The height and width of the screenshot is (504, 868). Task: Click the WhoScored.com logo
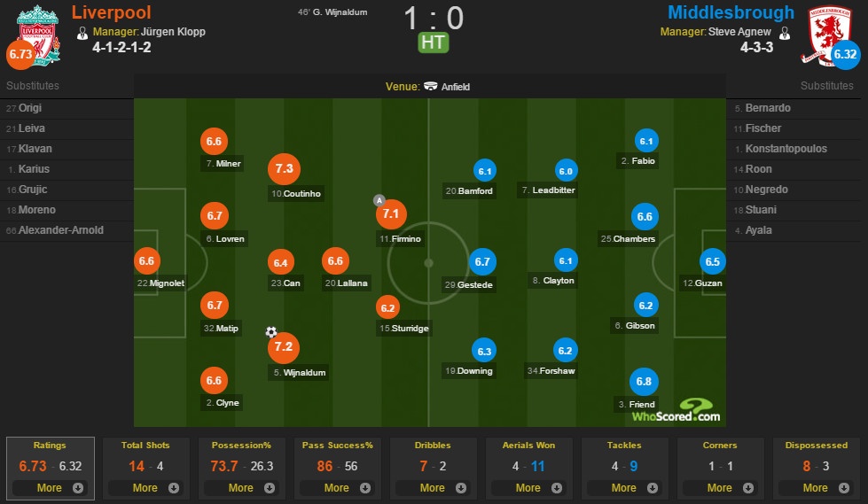pyautogui.click(x=676, y=410)
